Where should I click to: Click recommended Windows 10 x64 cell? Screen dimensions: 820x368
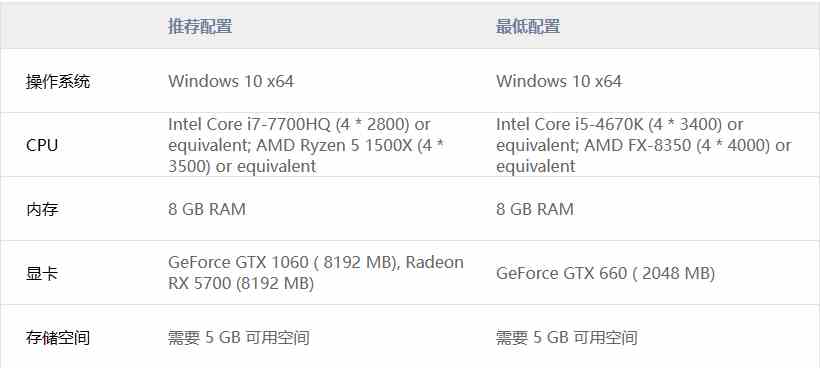pos(231,82)
